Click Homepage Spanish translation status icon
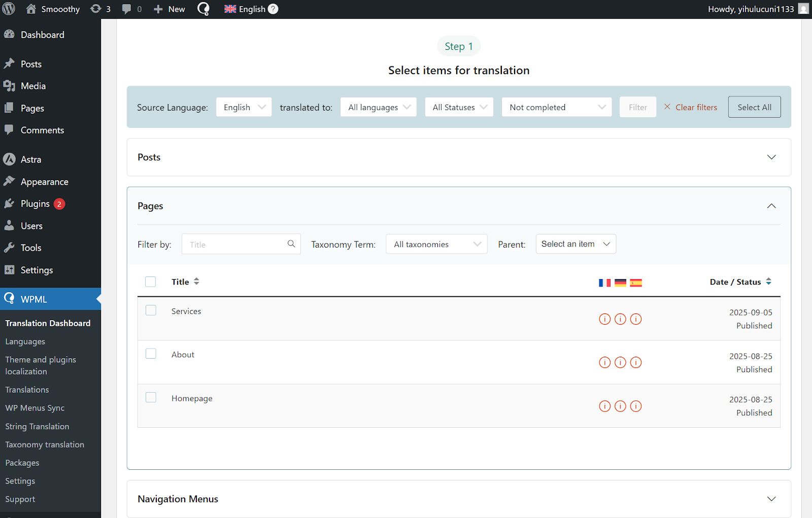 pyautogui.click(x=636, y=406)
